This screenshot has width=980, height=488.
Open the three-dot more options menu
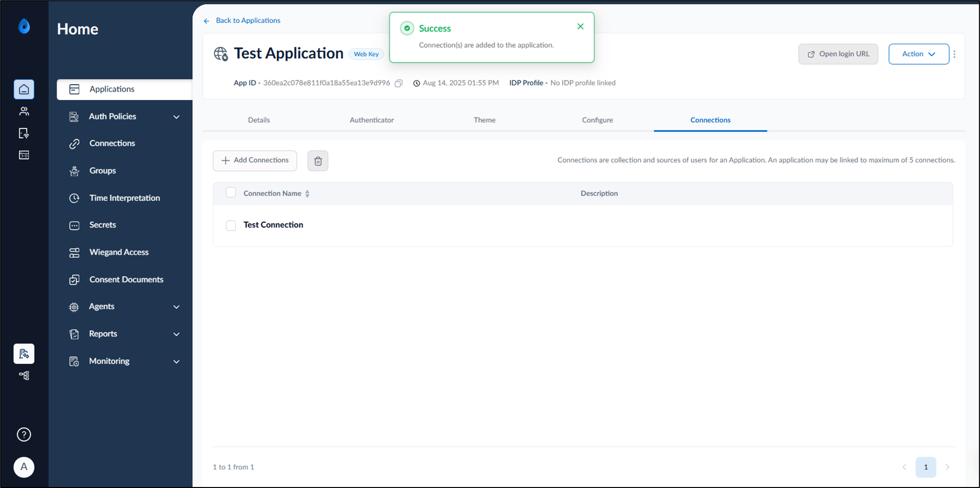955,54
